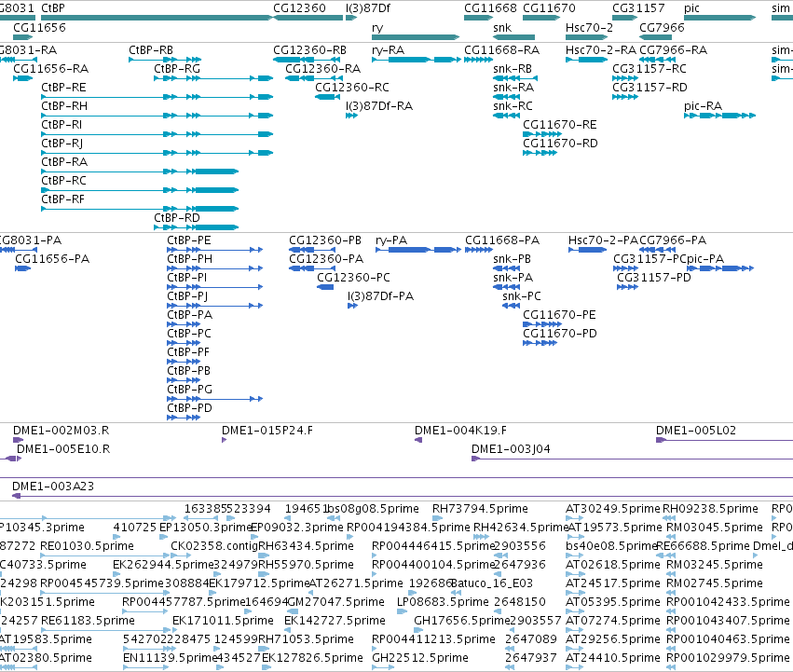Click Hsc70-2-PA protein glyph

coord(588,250)
